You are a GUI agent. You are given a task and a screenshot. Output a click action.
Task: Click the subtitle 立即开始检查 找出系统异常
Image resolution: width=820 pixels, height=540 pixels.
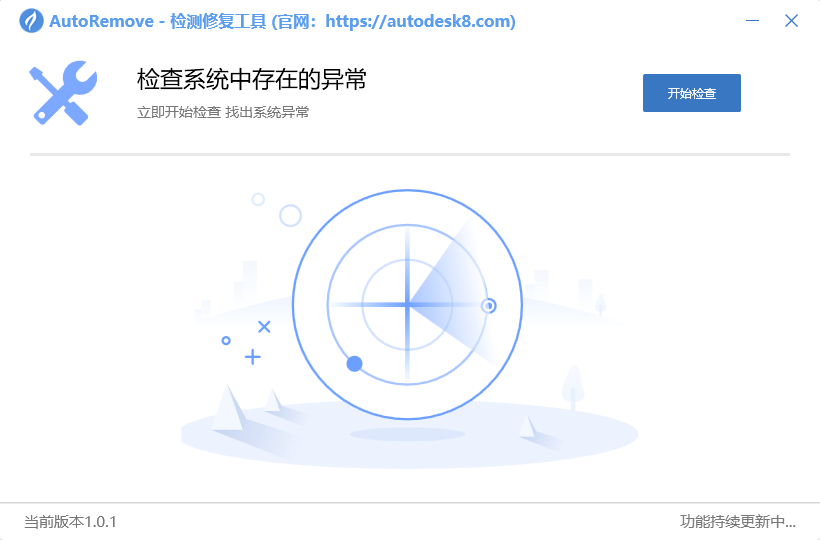click(223, 112)
